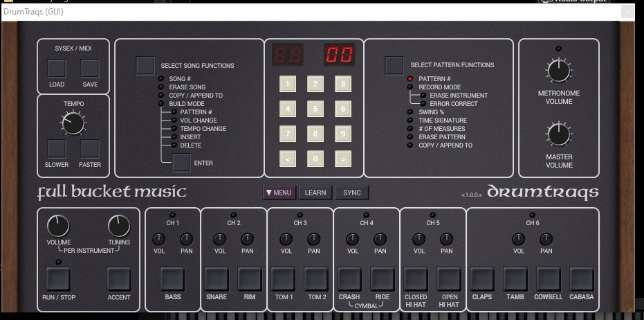Trigger the Closed Hi Hat pad

point(416,279)
